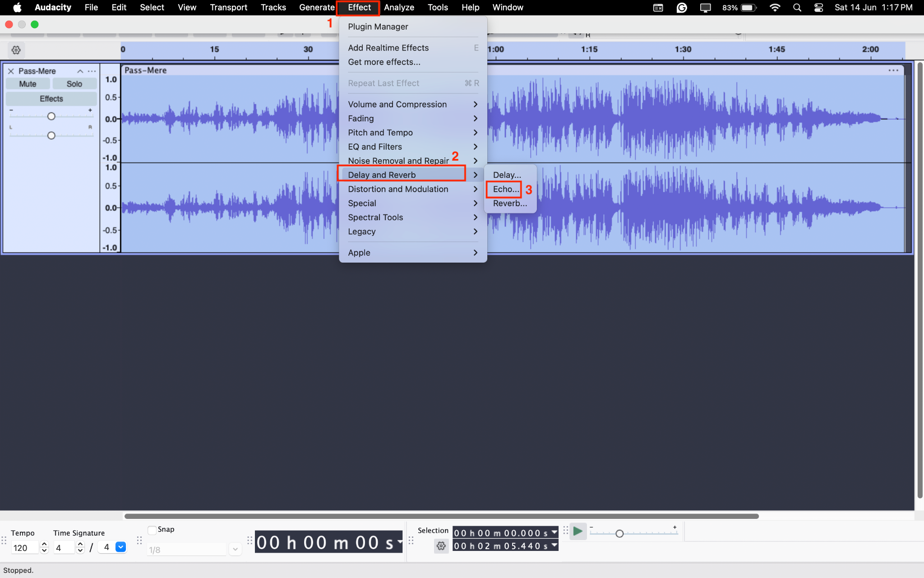Expand the Apple effects submenu
Image resolution: width=924 pixels, height=578 pixels.
[x=413, y=253]
